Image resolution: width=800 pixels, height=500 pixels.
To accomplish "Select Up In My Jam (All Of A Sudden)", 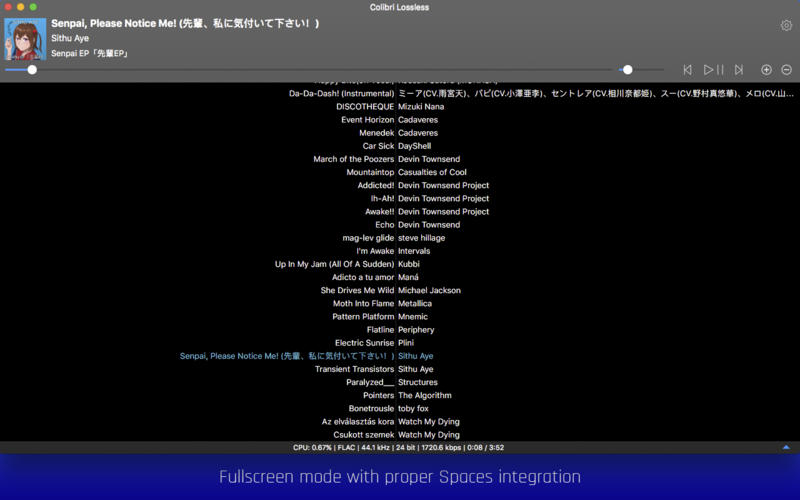I will 334,264.
